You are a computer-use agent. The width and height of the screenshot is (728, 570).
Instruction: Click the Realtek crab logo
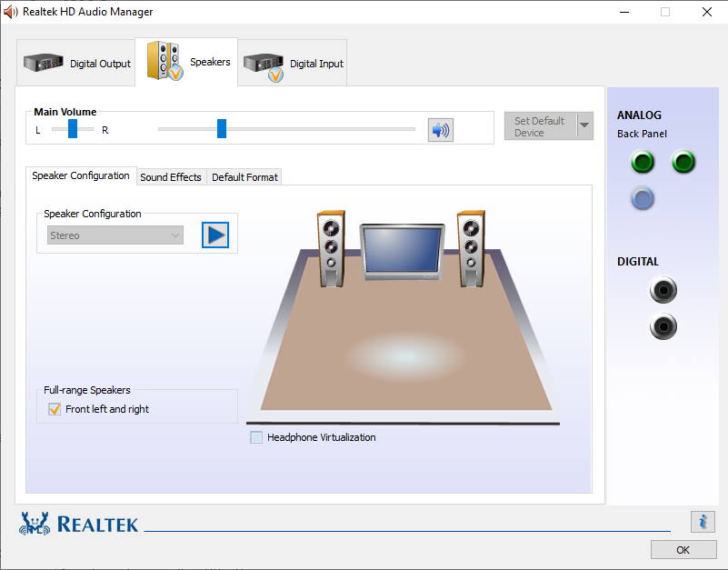35,524
